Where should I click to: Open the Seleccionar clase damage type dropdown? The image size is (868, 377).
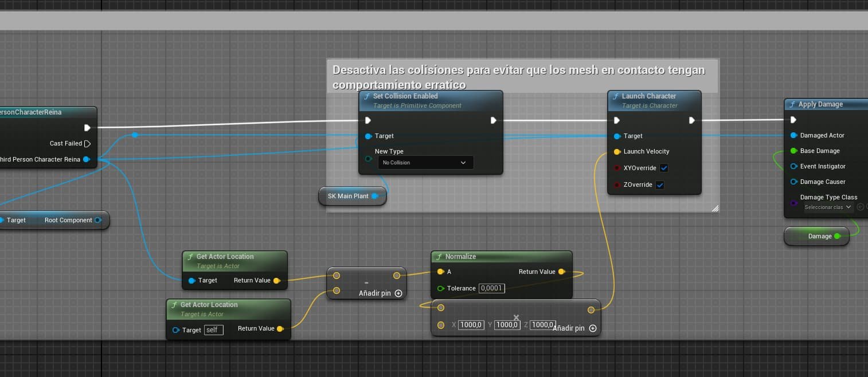point(829,207)
